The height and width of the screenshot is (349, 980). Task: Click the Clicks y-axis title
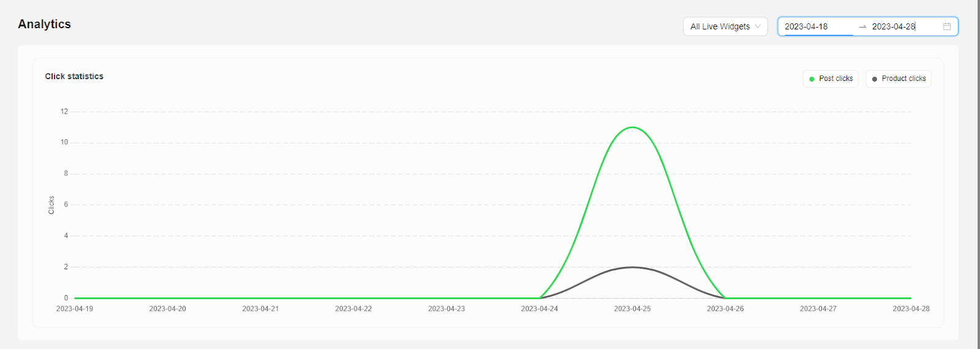pyautogui.click(x=51, y=205)
